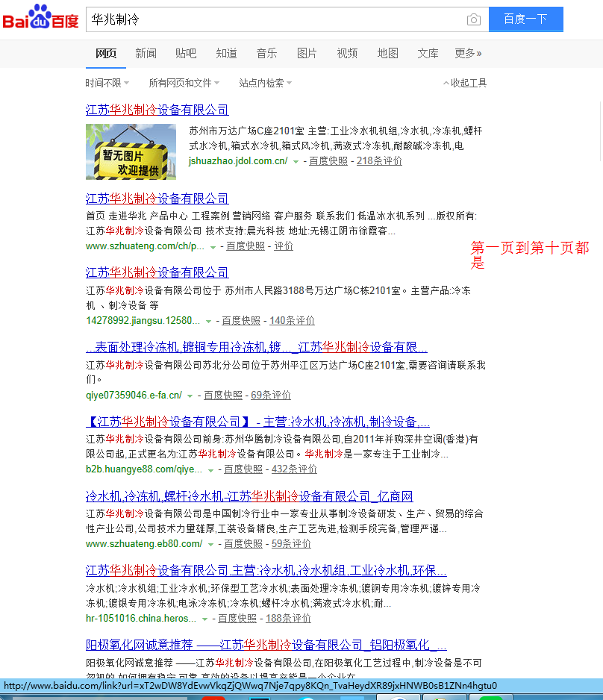This screenshot has height=700, width=603.
Task: Open 主营:冷水机,冷水机组,工业冷水机 result
Action: coord(266,571)
